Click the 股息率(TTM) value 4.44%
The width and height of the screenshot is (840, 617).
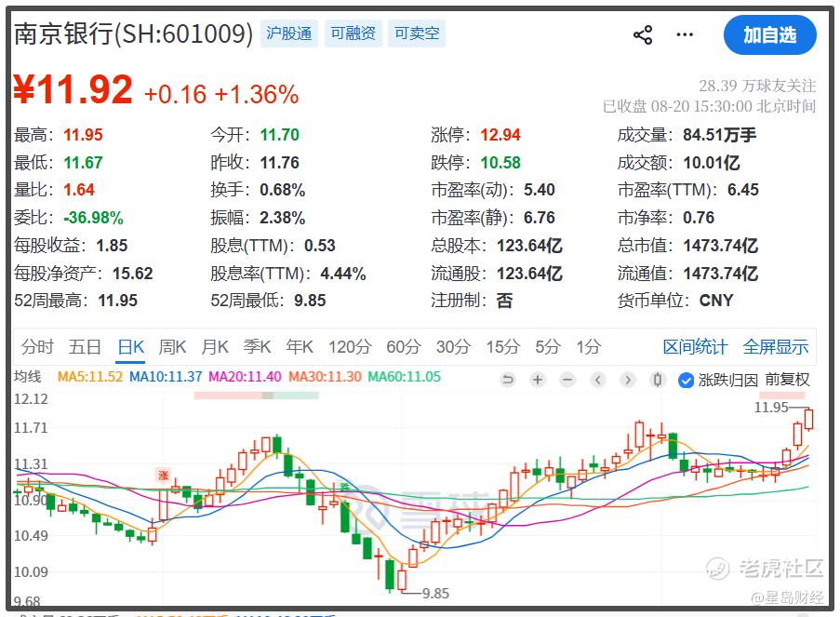343,274
